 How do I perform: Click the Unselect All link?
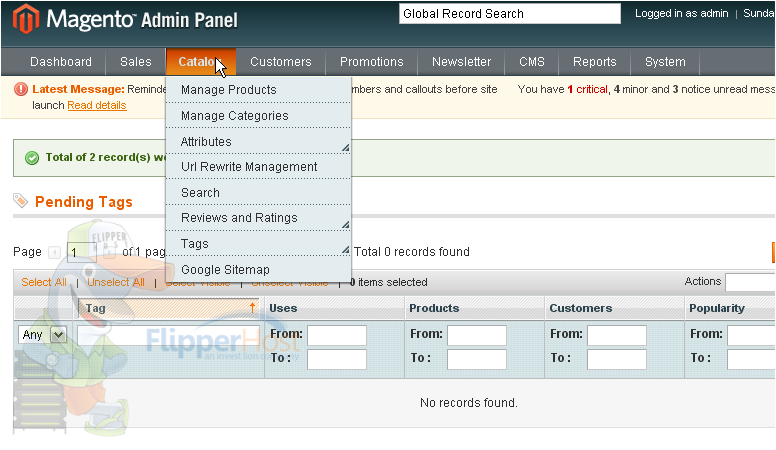pos(116,282)
